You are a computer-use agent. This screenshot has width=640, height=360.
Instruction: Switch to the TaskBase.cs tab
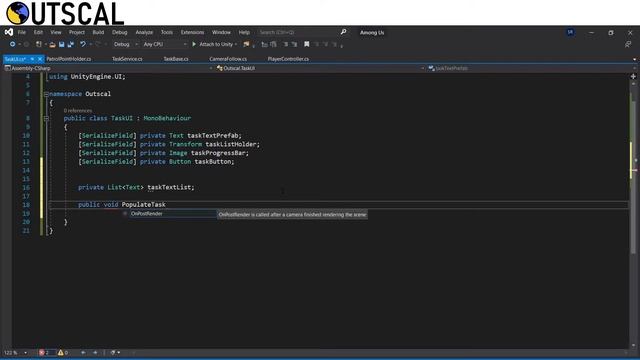pyautogui.click(x=176, y=59)
